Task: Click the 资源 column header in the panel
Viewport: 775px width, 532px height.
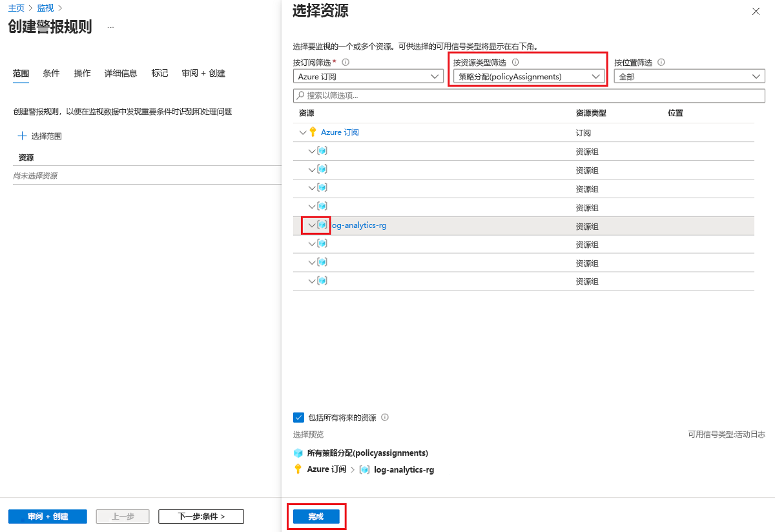Action: [307, 113]
